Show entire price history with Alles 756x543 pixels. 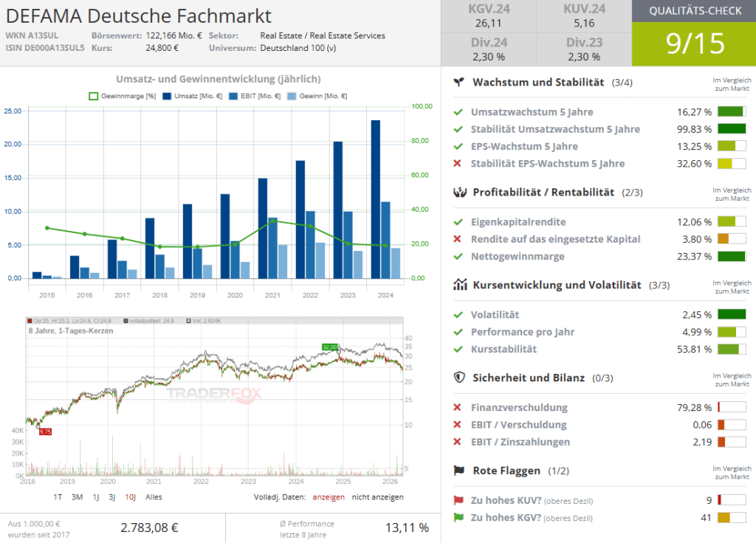click(x=154, y=497)
